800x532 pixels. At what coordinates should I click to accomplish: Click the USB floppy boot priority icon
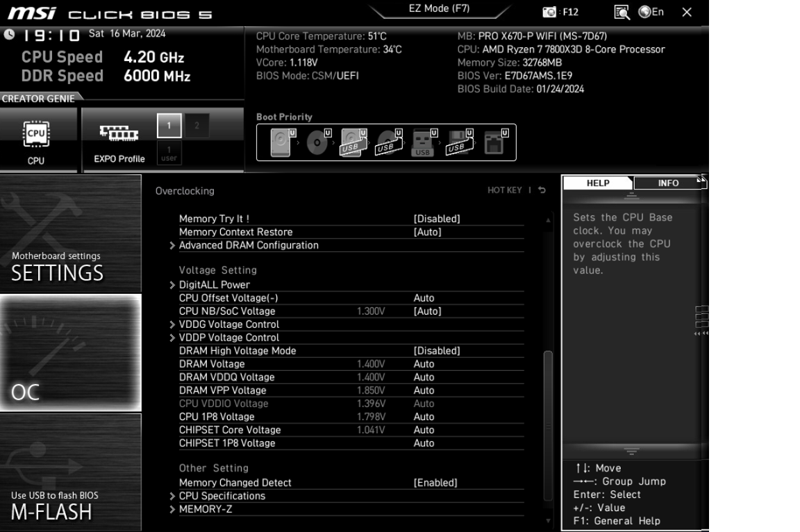460,142
